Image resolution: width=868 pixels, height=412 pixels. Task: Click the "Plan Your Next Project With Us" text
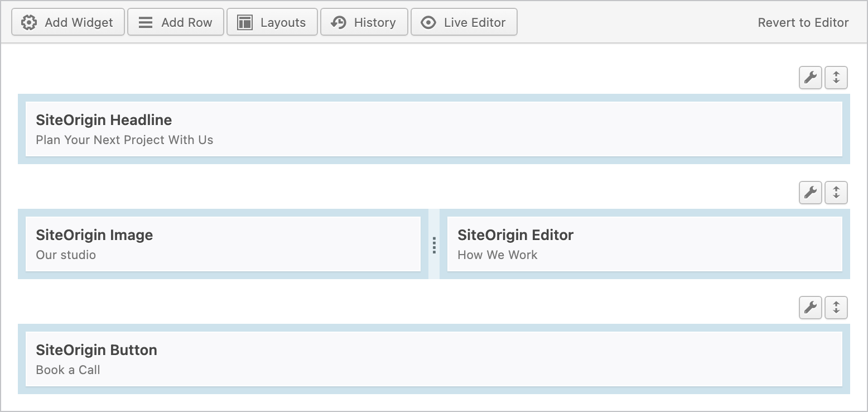point(124,140)
